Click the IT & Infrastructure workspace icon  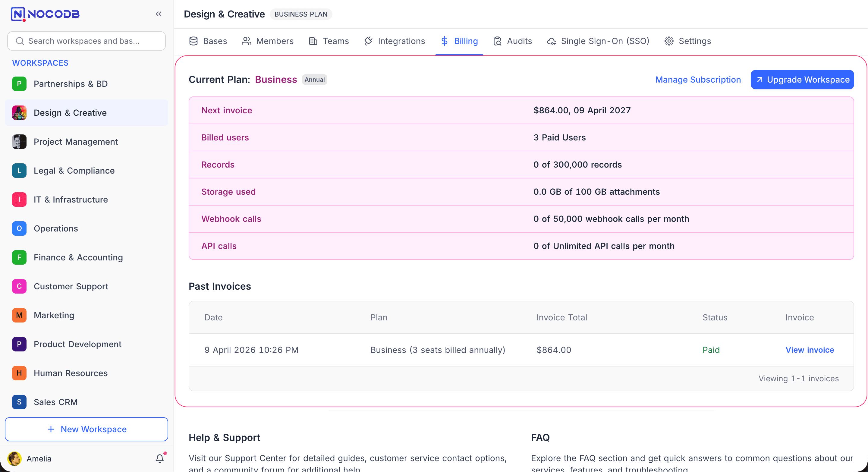click(x=19, y=200)
